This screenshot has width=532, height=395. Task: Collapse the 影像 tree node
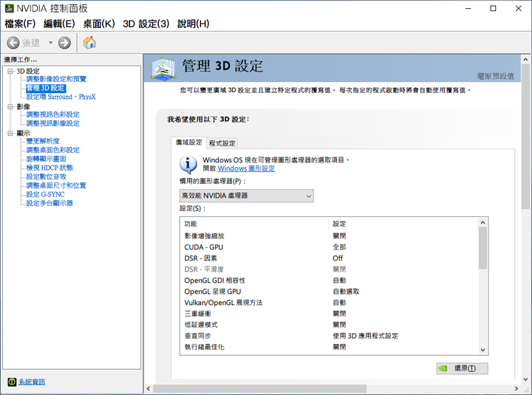tap(10, 107)
